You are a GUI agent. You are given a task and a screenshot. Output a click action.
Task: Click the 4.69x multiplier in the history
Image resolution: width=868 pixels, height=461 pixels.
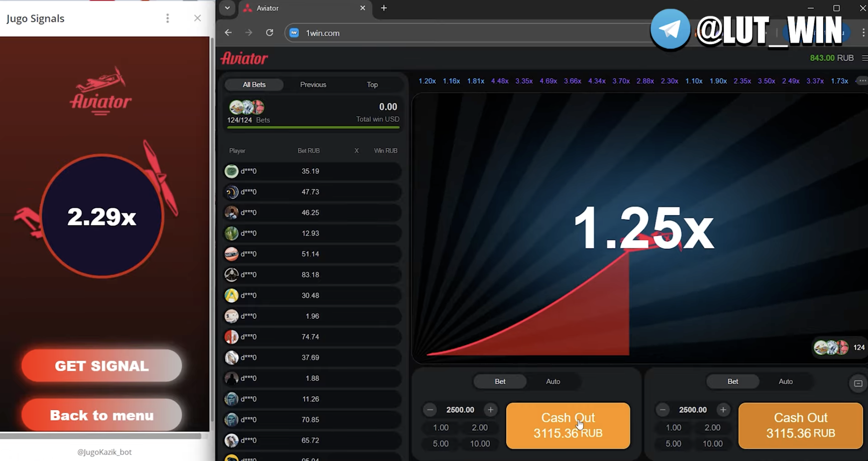click(548, 81)
